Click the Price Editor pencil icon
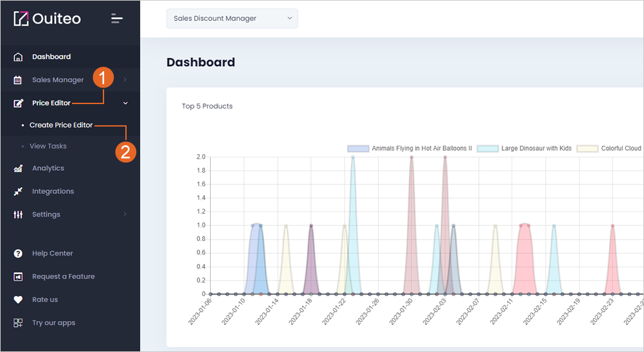The image size is (644, 352). (18, 103)
